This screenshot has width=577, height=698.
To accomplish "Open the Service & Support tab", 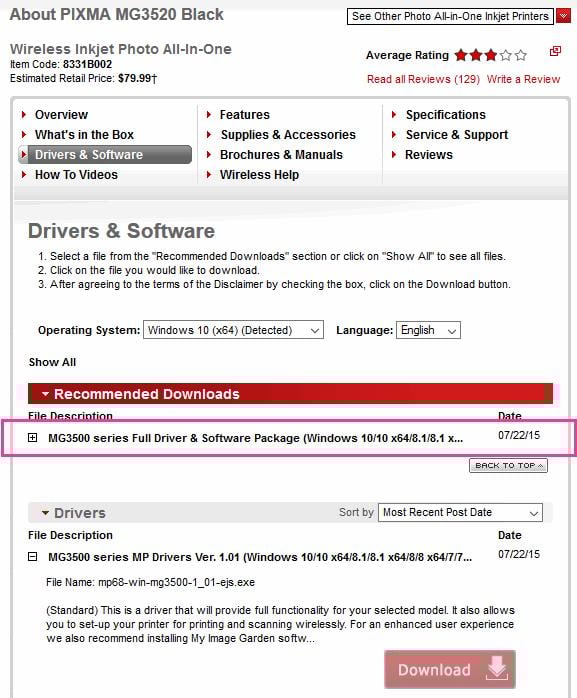I will click(x=456, y=134).
